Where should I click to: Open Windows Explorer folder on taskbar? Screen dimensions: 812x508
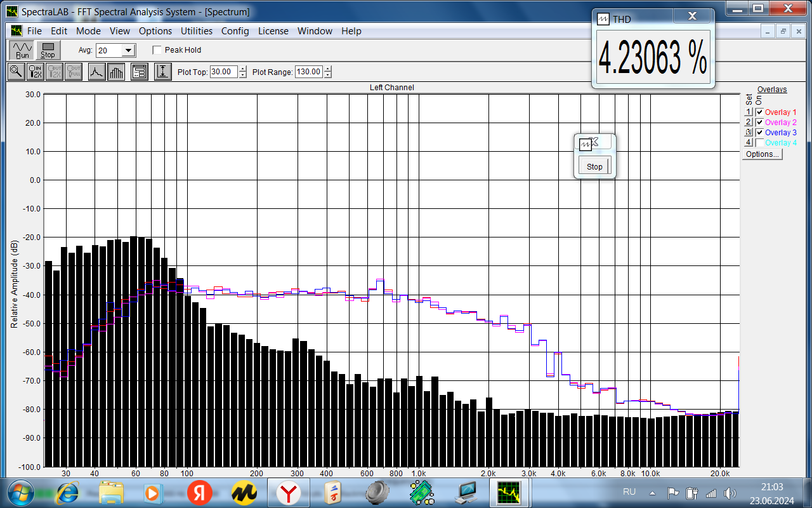click(112, 492)
